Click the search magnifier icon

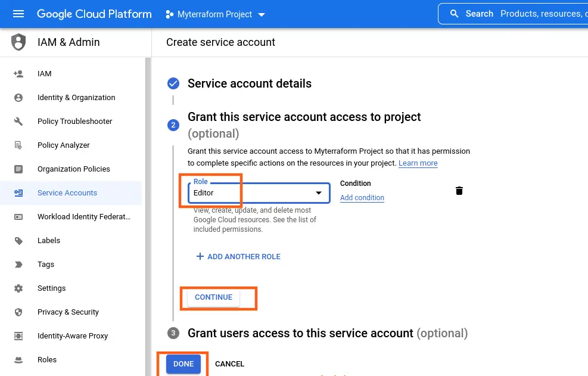point(453,13)
